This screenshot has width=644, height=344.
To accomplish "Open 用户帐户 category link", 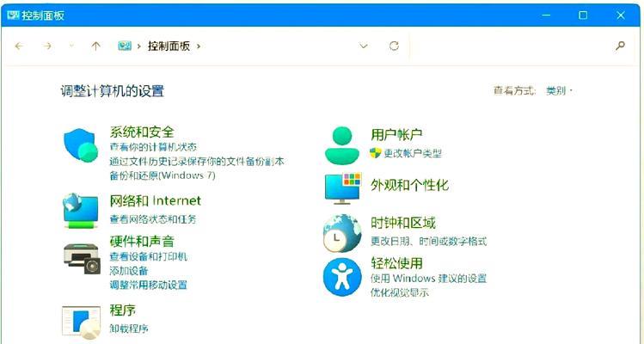I will coord(396,134).
